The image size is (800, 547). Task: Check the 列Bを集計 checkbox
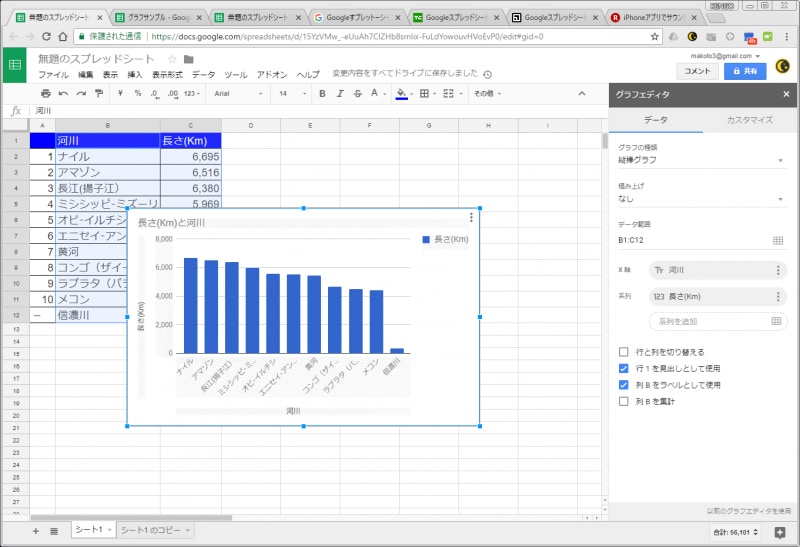[624, 401]
